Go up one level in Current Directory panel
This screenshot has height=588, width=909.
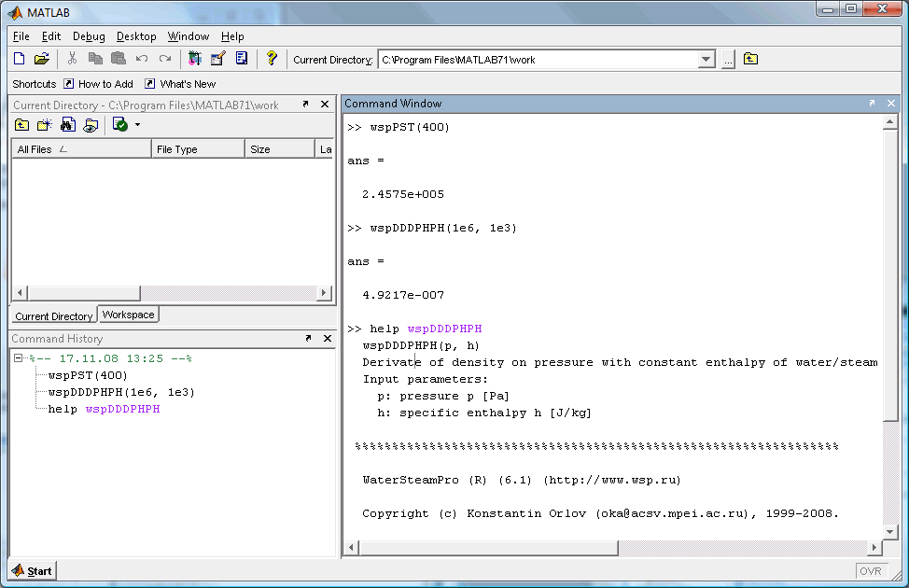[x=22, y=125]
